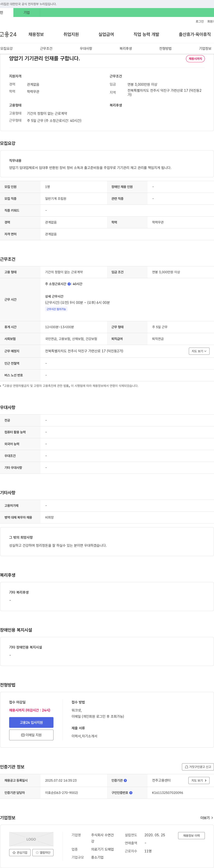Jump to the 모집요강 section tab
Viewport: 214px width, 868px height.
tap(6, 48)
